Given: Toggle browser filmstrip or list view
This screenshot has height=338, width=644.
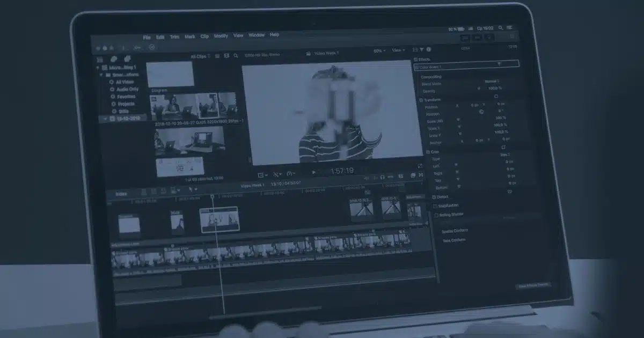Looking at the screenshot, I should click(217, 56).
